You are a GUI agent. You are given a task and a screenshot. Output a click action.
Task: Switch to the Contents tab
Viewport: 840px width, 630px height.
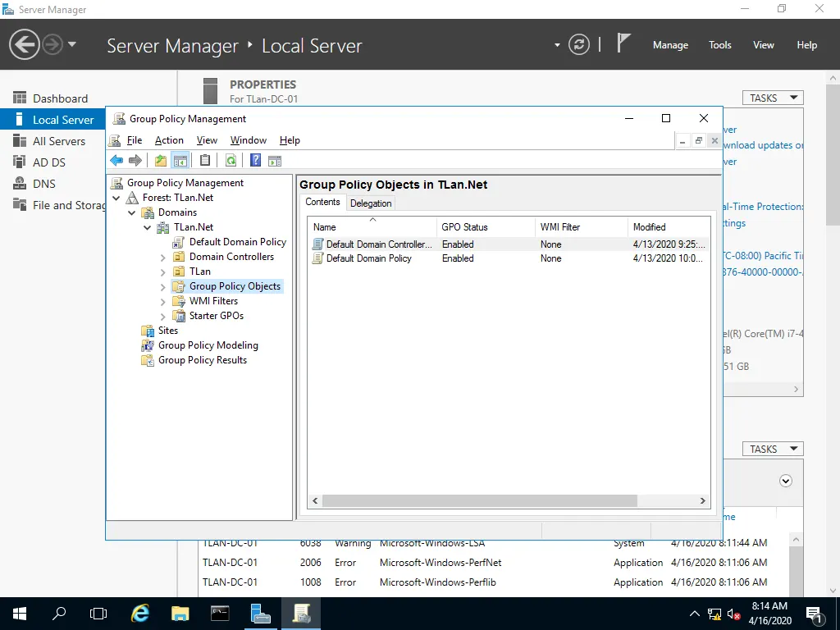(322, 202)
